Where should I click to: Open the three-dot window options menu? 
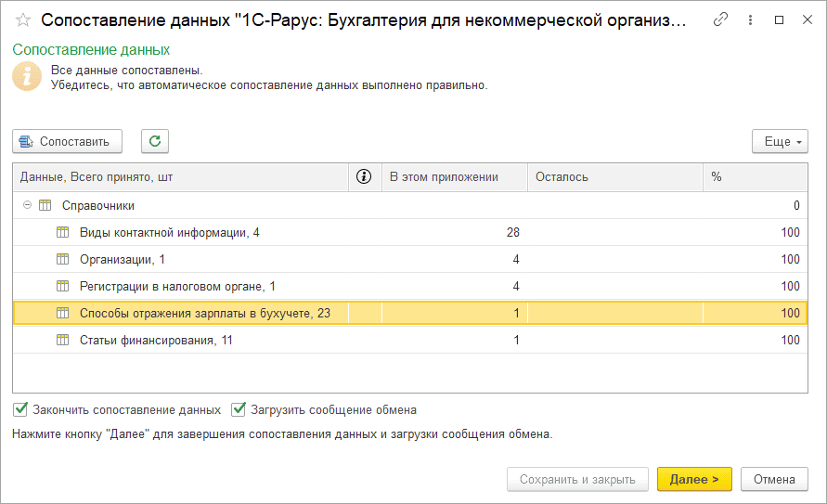pyautogui.click(x=750, y=20)
